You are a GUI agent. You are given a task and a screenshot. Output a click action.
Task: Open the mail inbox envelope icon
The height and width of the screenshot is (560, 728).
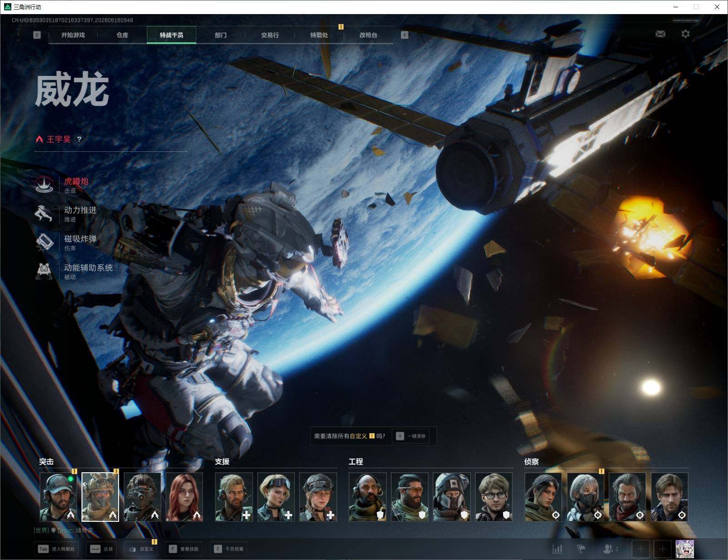pos(660,34)
